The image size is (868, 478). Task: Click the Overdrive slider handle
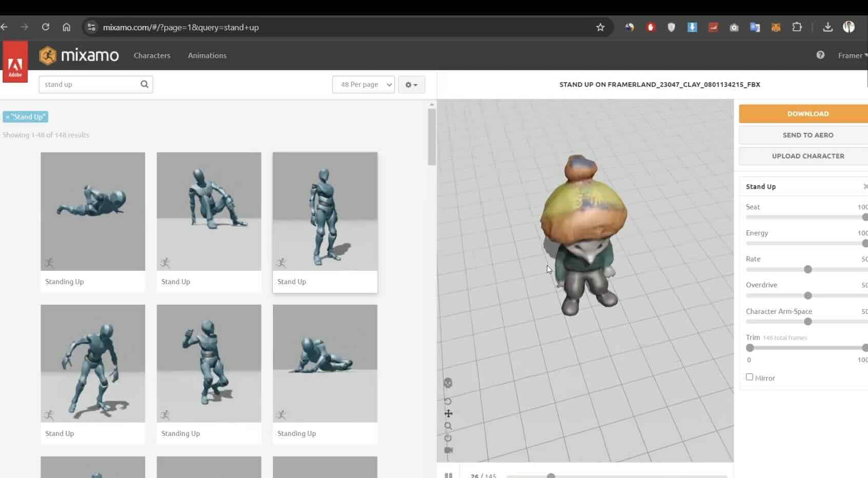point(808,295)
